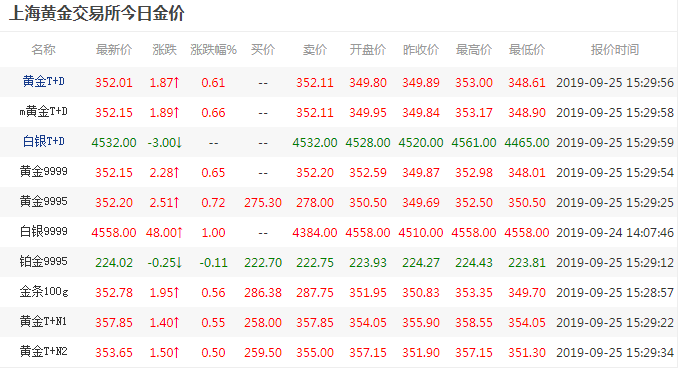Click the 最新价 column header

click(x=114, y=50)
